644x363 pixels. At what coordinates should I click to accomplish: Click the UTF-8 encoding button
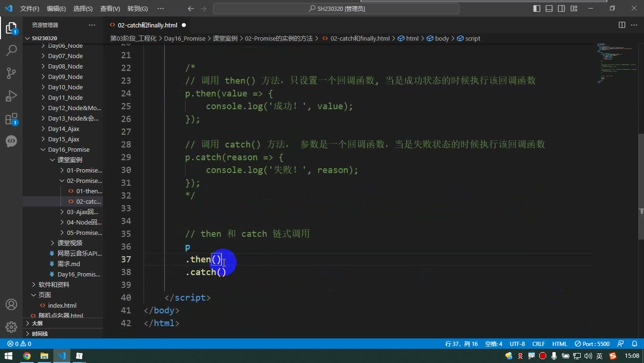(x=517, y=344)
